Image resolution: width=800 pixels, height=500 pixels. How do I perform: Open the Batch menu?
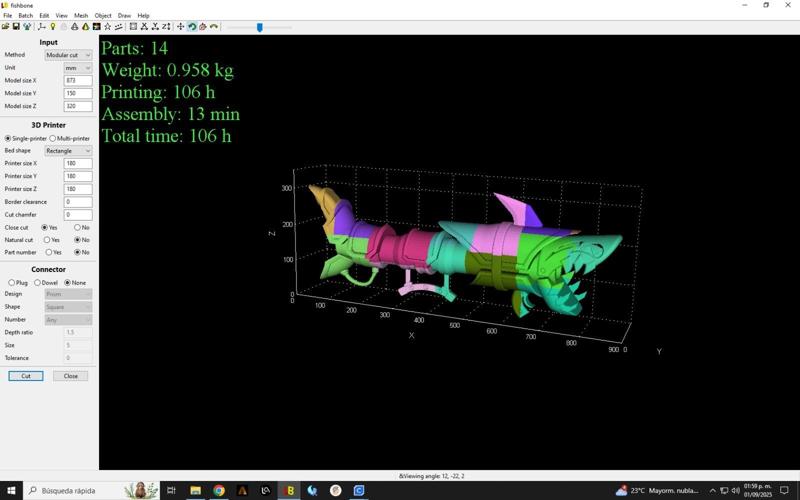26,16
